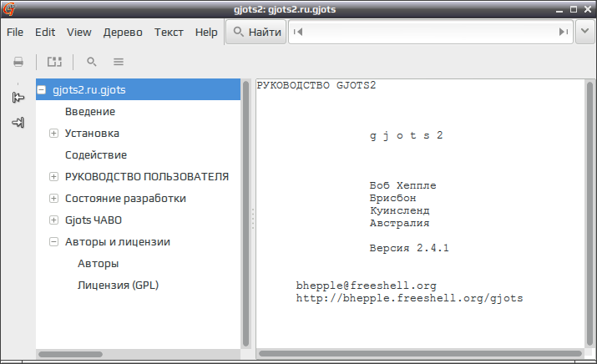Open the File menu
The width and height of the screenshot is (597, 364).
click(15, 33)
